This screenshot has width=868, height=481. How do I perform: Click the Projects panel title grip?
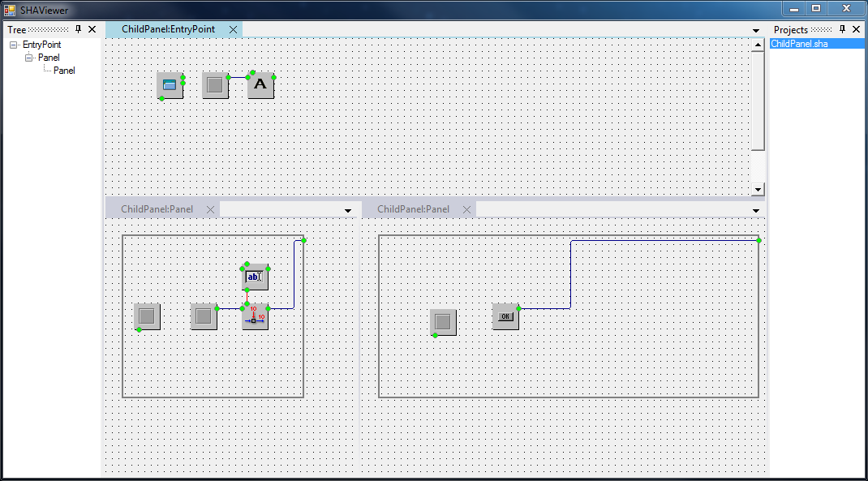pyautogui.click(x=821, y=29)
